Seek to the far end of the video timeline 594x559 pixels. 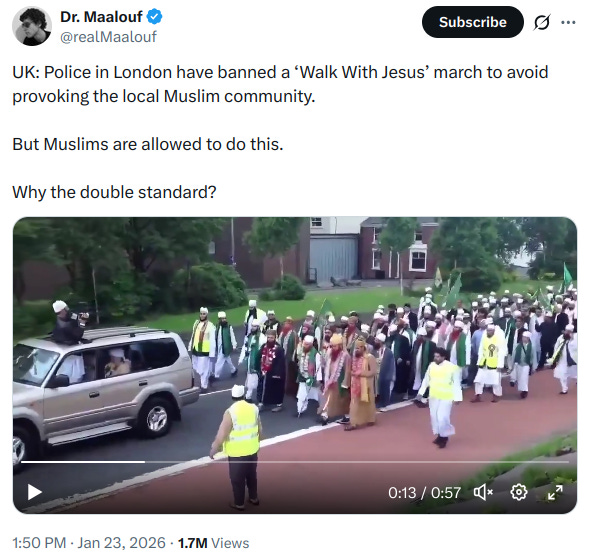(x=567, y=462)
